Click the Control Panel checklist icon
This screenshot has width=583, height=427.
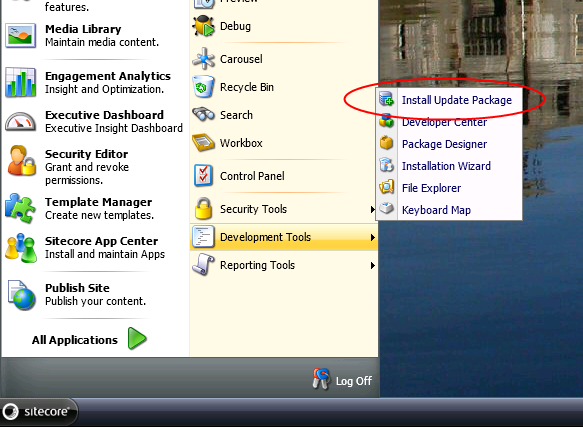[203, 176]
